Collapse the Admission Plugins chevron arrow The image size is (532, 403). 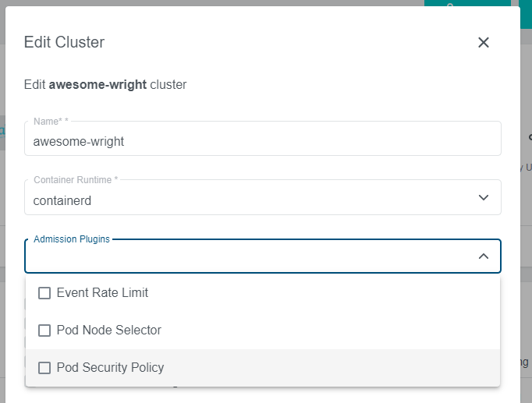484,256
